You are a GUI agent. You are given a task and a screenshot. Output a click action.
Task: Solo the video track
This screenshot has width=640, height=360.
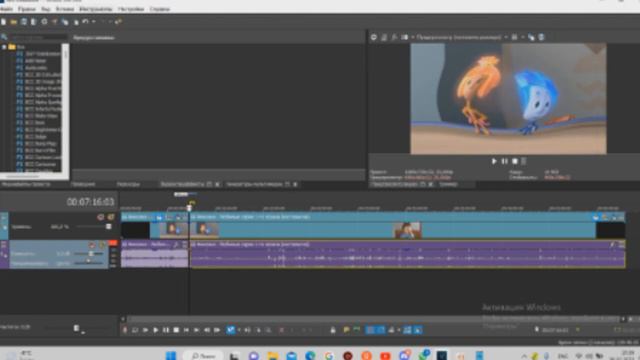(111, 217)
